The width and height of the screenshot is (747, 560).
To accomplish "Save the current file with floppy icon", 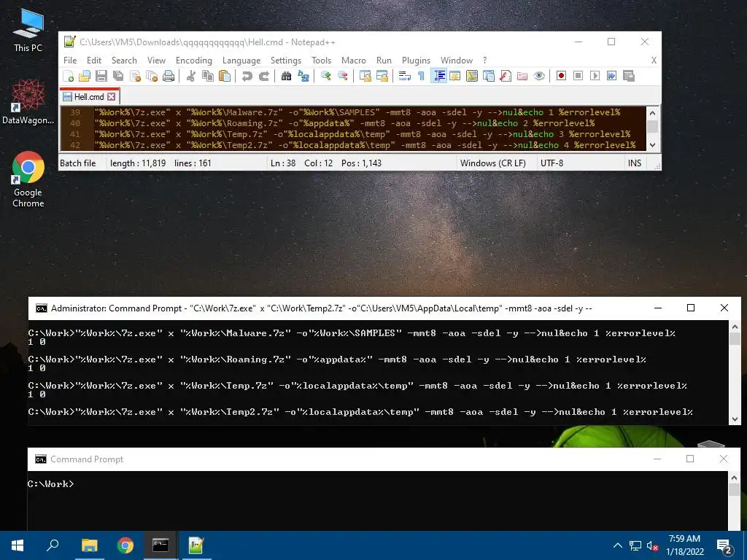I will point(101,76).
